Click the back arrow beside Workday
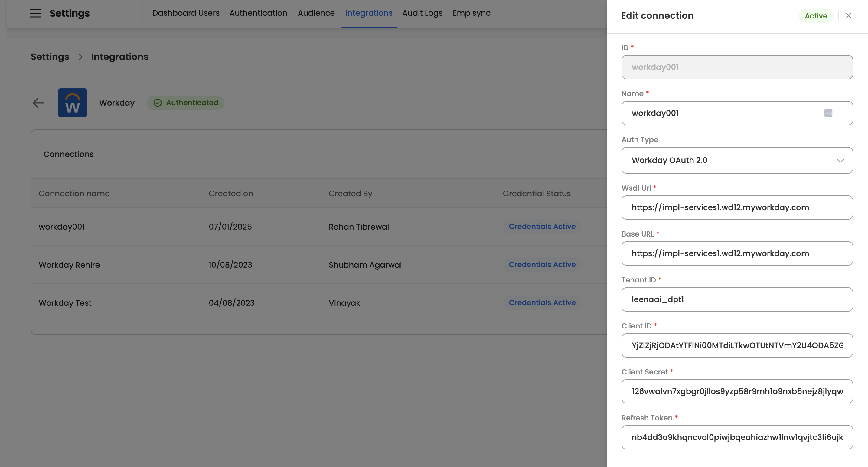 pos(38,103)
